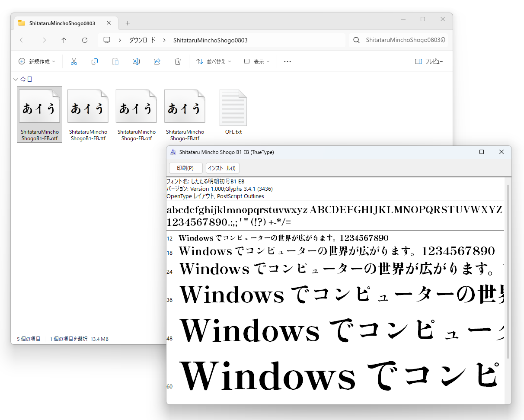Click the Cut scissors icon
The height and width of the screenshot is (420, 524).
pyautogui.click(x=73, y=61)
